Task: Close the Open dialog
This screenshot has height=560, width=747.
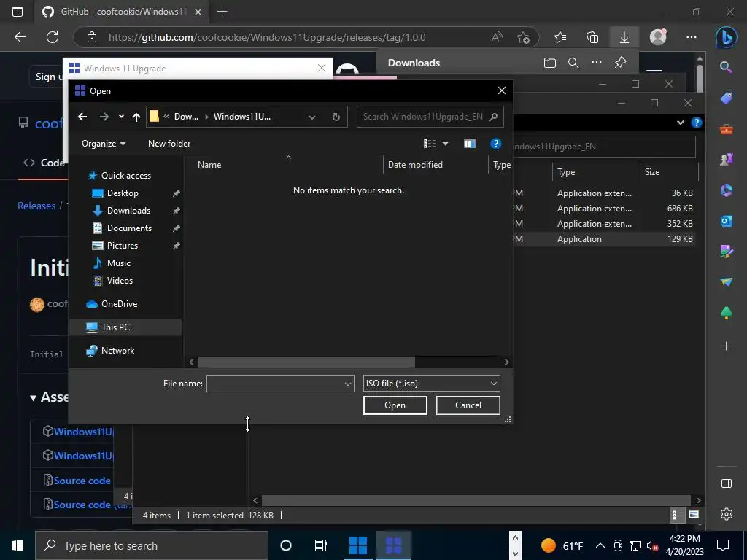Action: (x=502, y=90)
